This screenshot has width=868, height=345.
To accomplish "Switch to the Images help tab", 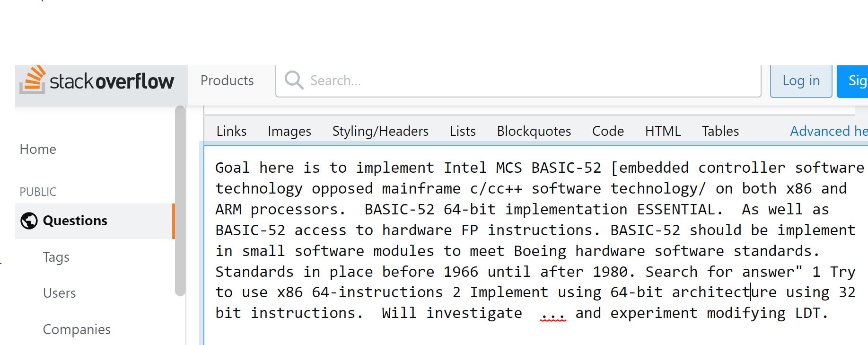I will [x=289, y=131].
